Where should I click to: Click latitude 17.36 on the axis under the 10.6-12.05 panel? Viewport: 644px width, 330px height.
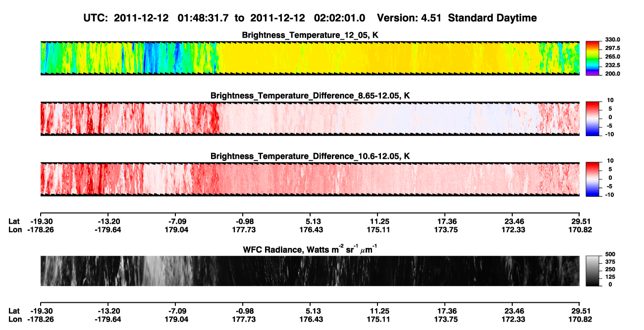click(x=446, y=221)
